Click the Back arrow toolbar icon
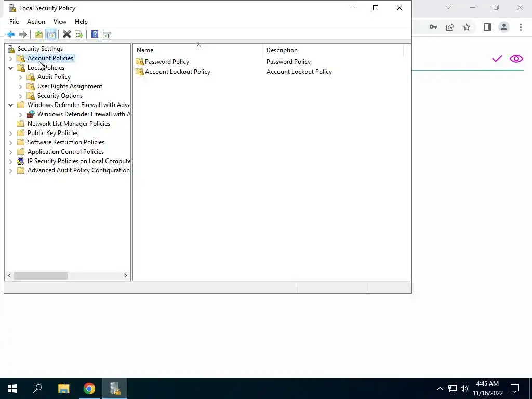Viewport: 532px width, 399px height. coord(11,35)
